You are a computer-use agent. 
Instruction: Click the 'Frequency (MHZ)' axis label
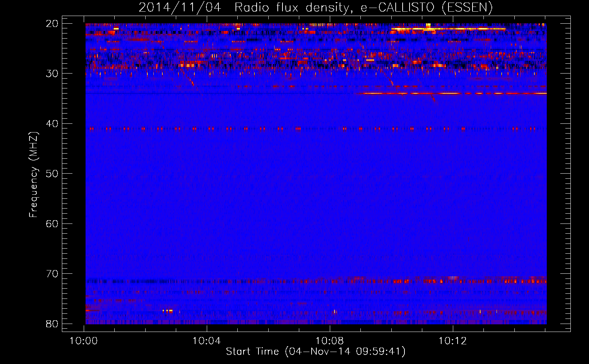(x=33, y=175)
